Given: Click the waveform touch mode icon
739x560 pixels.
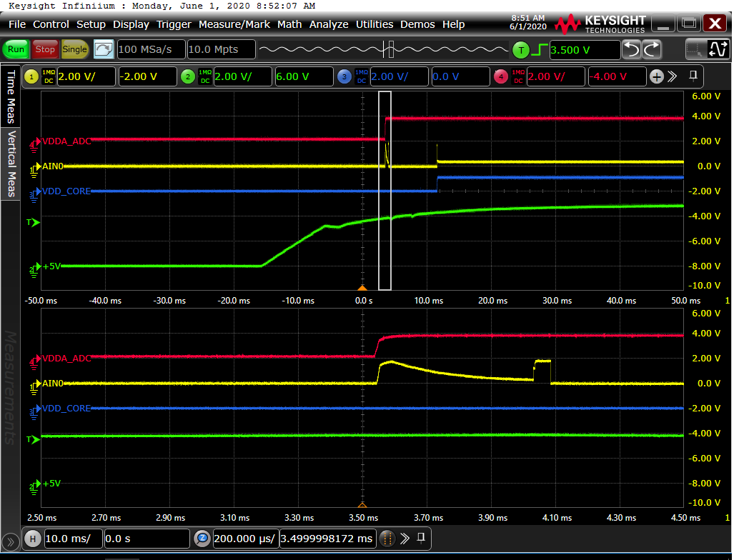Looking at the screenshot, I should (718, 49).
